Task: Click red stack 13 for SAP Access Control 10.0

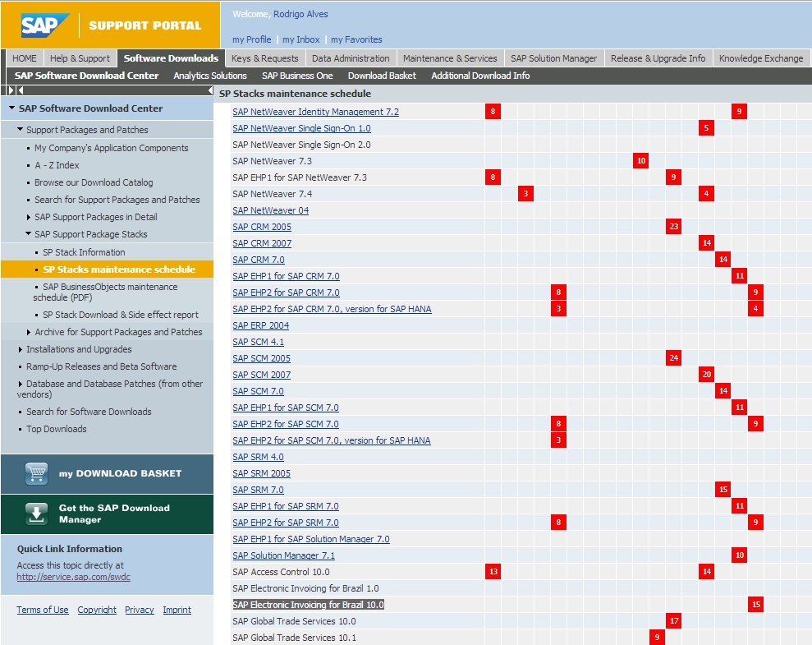Action: [x=493, y=571]
